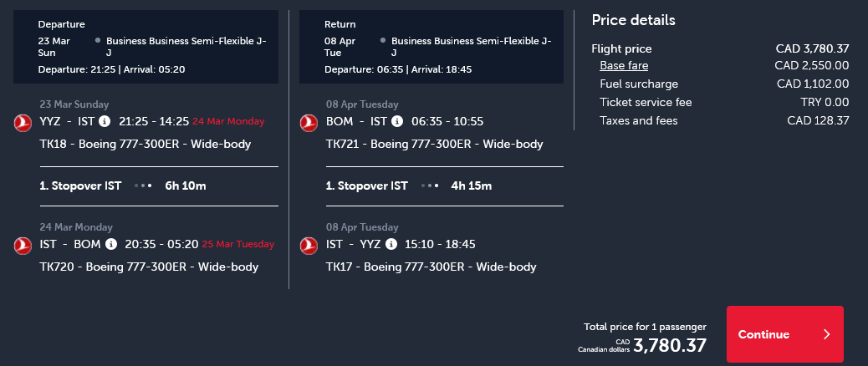The height and width of the screenshot is (366, 868).
Task: Click info icon next to IST - BOM
Action: tap(111, 244)
